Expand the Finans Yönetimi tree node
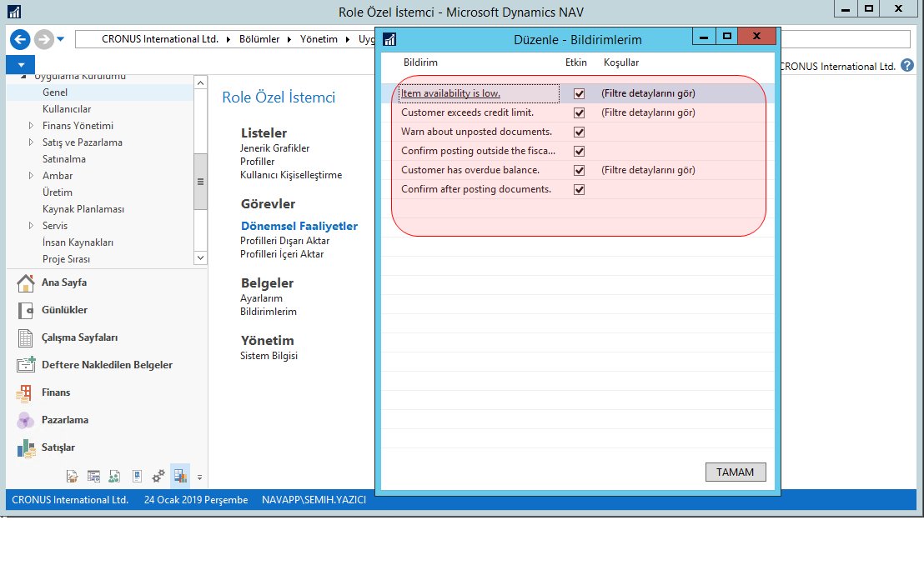 (x=31, y=126)
